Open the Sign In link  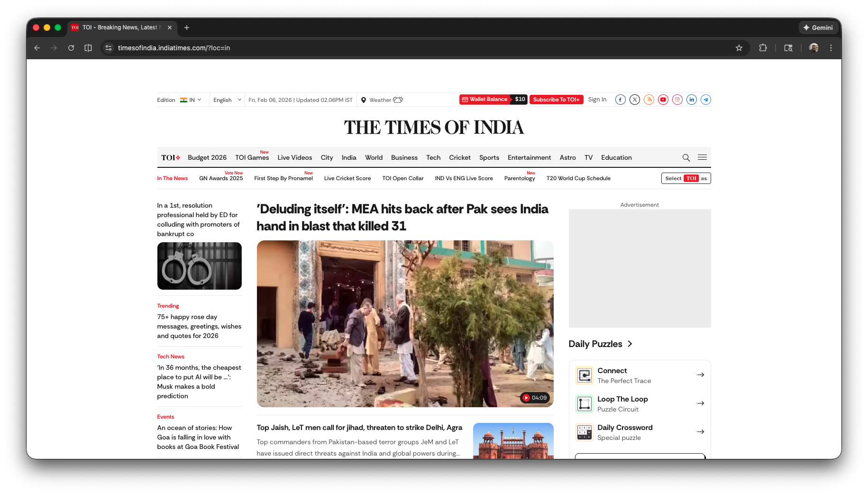pyautogui.click(x=597, y=100)
